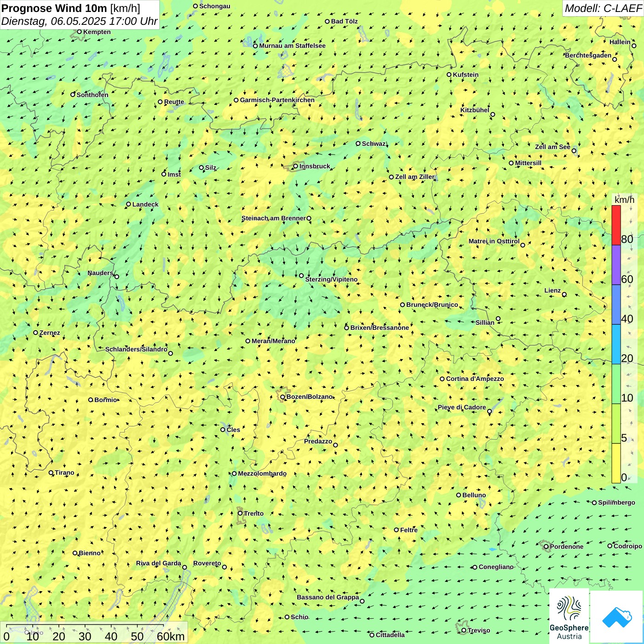The width and height of the screenshot is (644, 644).
Task: Click the Kempten city label
Action: (97, 32)
